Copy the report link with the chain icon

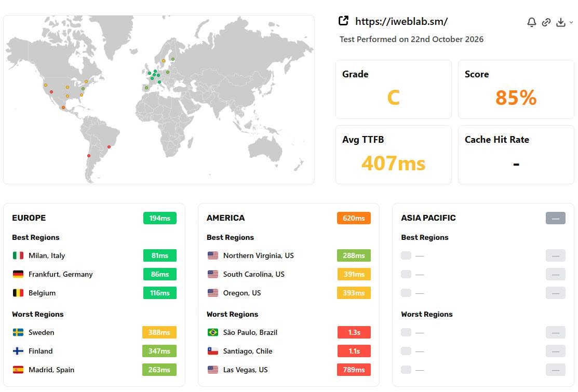click(546, 22)
